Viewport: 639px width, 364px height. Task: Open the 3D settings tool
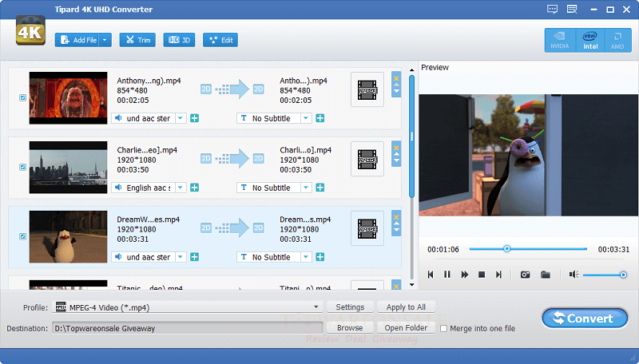179,40
